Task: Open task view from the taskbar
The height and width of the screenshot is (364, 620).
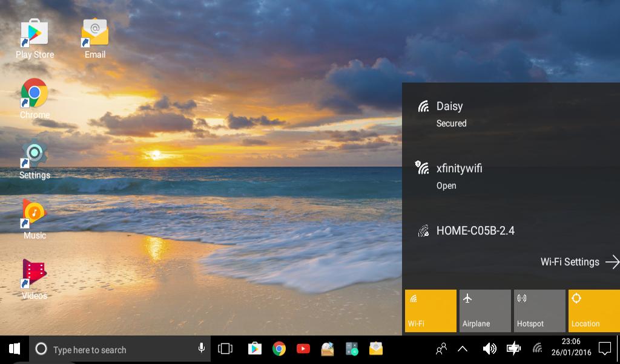Action: tap(225, 349)
